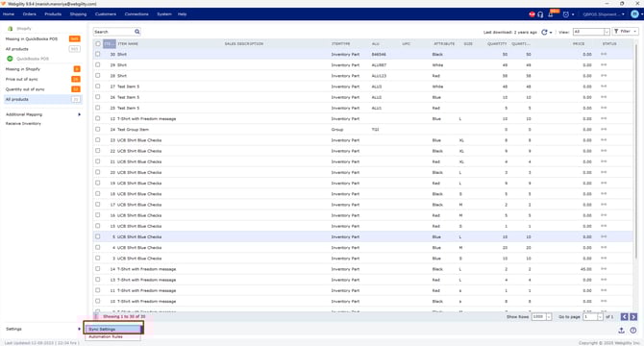The image size is (644, 346).
Task: Click into the Search input field
Action: pyautogui.click(x=113, y=32)
